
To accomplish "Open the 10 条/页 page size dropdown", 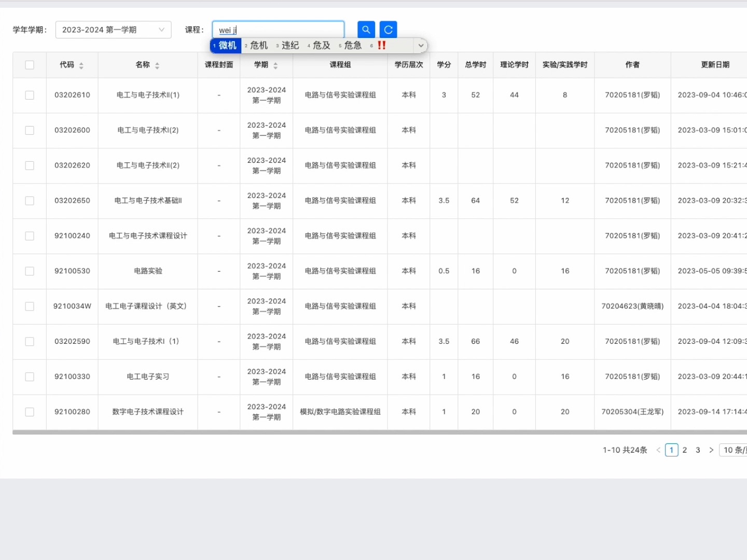I will (733, 450).
